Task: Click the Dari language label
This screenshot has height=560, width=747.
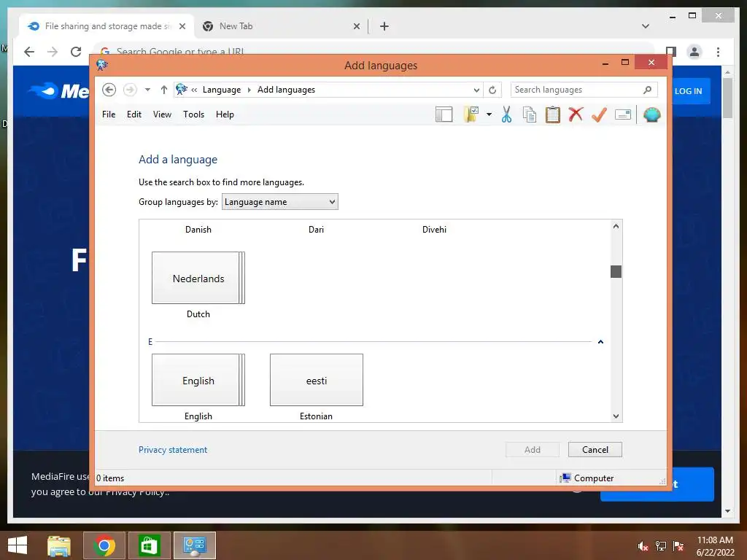Action: 316,230
